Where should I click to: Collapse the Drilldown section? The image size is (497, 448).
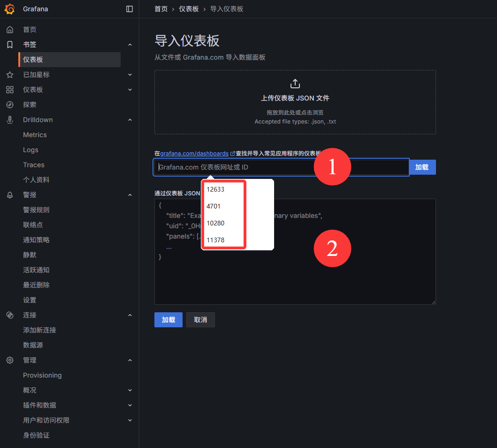pos(130,120)
